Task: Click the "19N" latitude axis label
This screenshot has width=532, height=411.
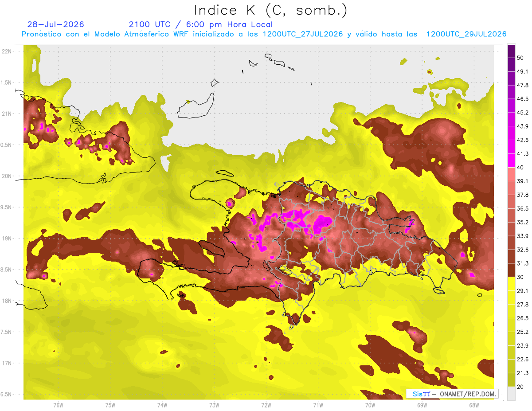Action: pos(7,238)
